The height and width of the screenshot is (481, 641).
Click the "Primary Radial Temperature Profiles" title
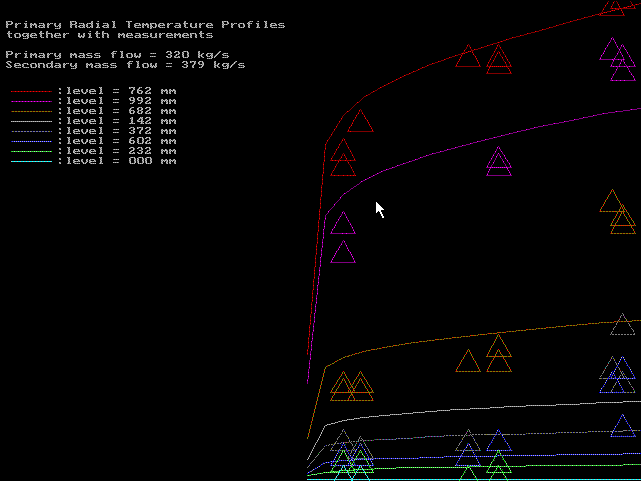(145, 24)
